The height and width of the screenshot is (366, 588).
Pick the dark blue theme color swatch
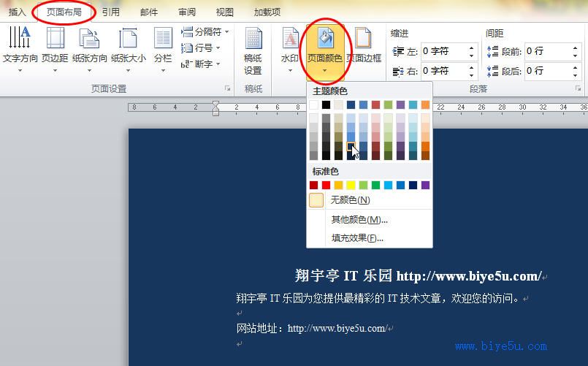[x=351, y=104]
